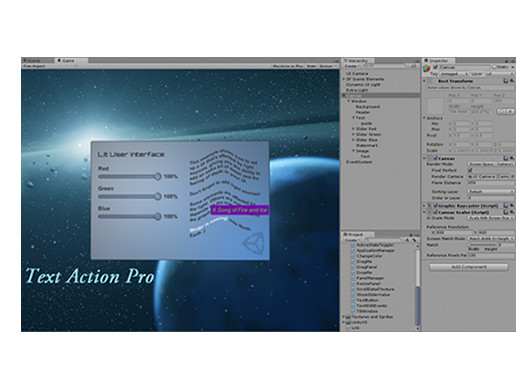516x389 pixels.
Task: Open the Gizmos dropdown in Game view
Action: (x=328, y=66)
